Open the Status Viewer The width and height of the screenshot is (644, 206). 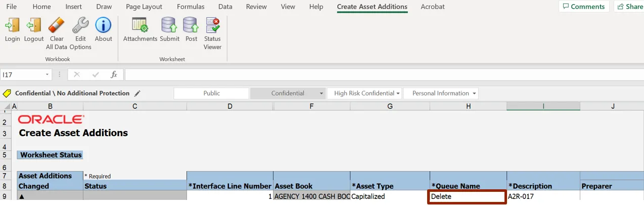click(x=212, y=25)
